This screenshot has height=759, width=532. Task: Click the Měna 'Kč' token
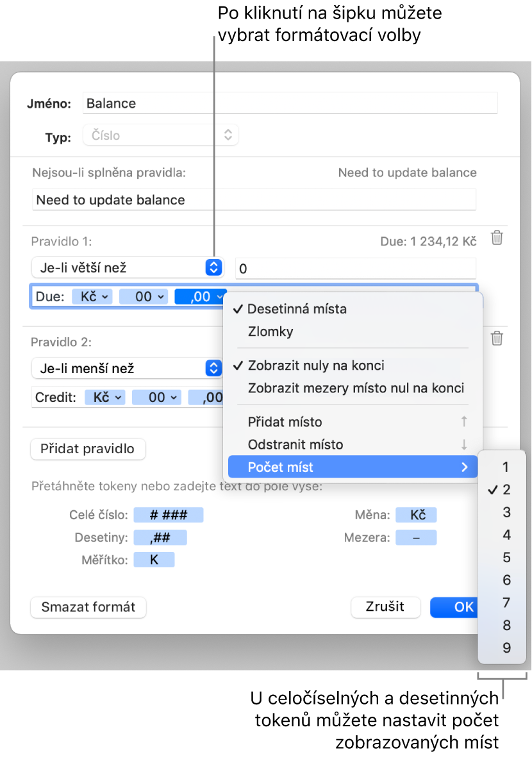click(415, 515)
